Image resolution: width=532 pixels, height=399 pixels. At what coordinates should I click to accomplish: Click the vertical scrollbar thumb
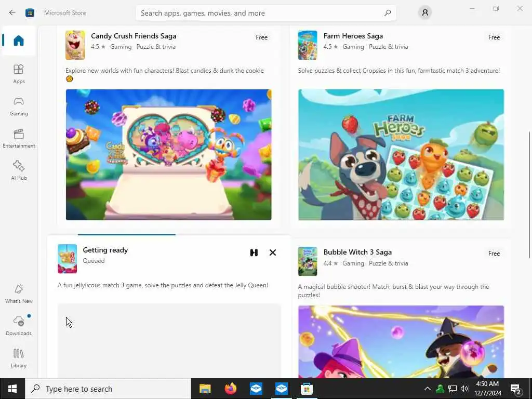pos(529,195)
